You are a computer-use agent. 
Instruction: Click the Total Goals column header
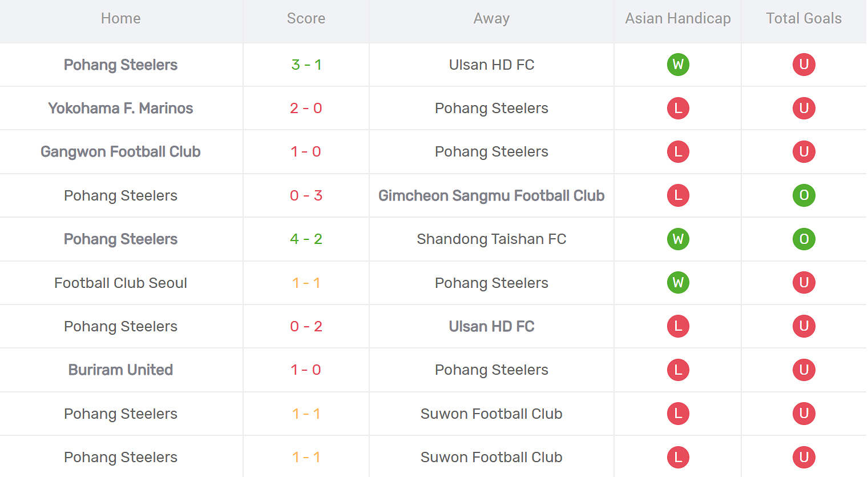coord(804,18)
